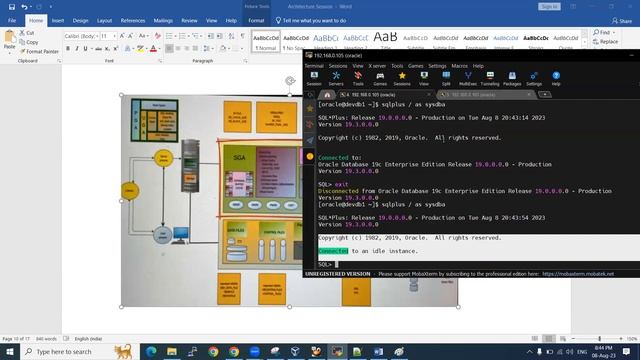The height and width of the screenshot is (360, 640).
Task: Undo the last action in Word
Action: [24, 7]
